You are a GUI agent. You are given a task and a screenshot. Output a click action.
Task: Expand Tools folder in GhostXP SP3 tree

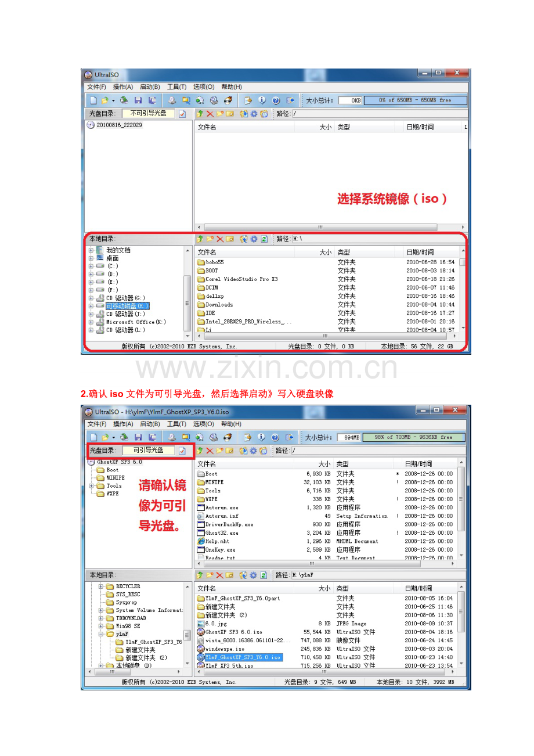[x=91, y=486]
